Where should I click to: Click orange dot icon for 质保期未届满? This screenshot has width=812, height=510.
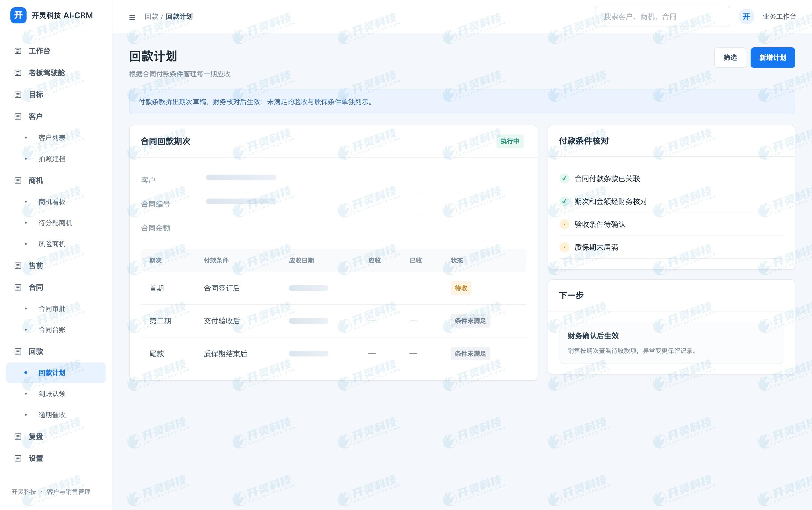tap(564, 247)
